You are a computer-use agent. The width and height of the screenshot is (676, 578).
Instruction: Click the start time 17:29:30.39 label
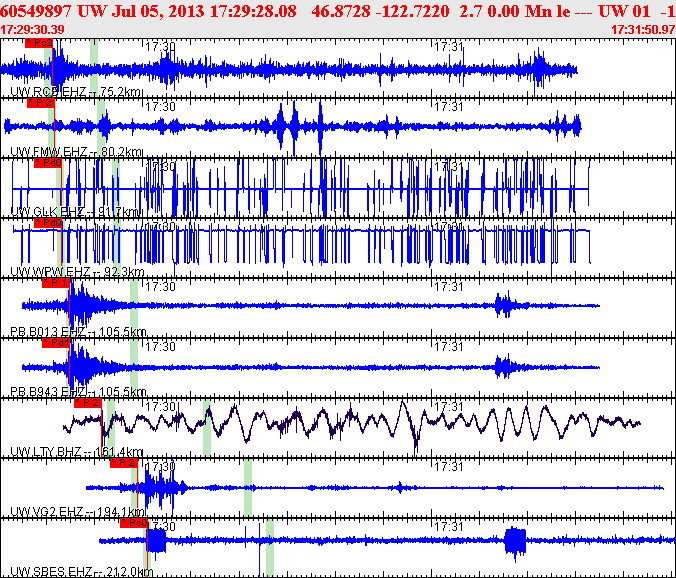pyautogui.click(x=32, y=30)
